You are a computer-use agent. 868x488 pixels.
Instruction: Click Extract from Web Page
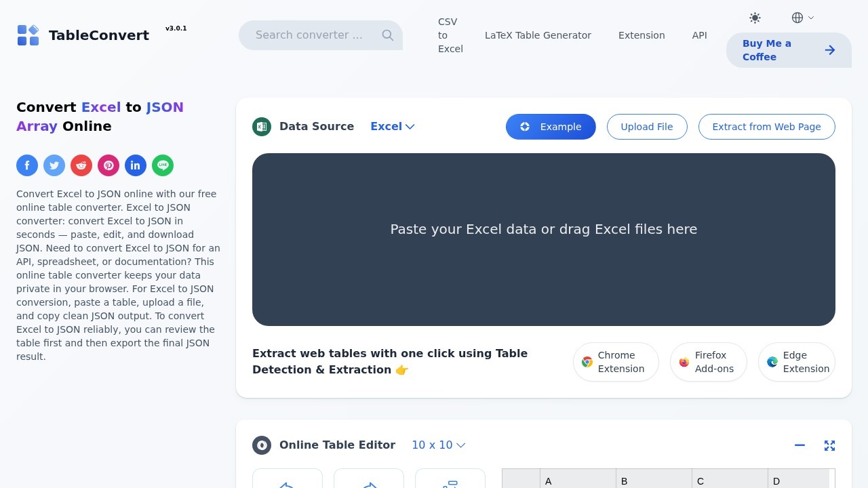click(x=766, y=127)
